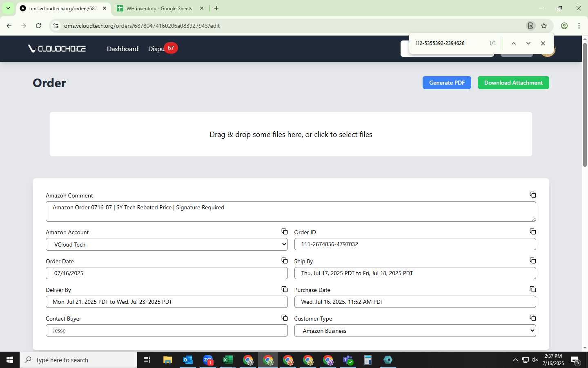Click the Contact Buyer input field

[167, 330]
